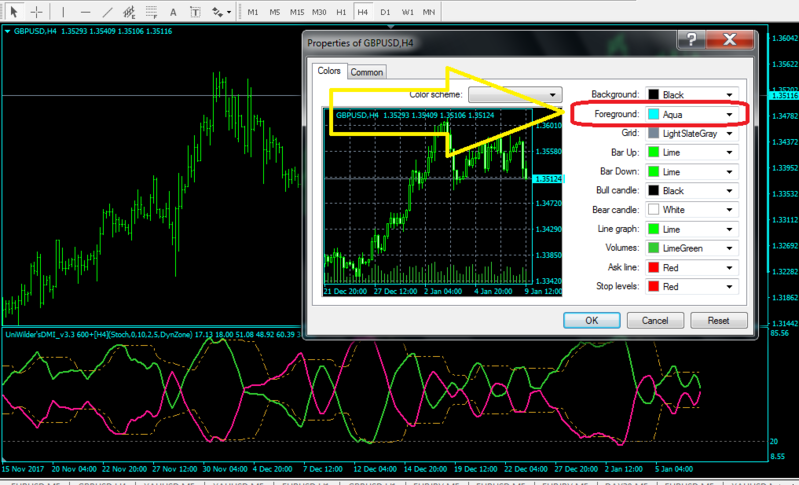Open the Background color dropdown
The image size is (799, 485).
pyautogui.click(x=691, y=95)
